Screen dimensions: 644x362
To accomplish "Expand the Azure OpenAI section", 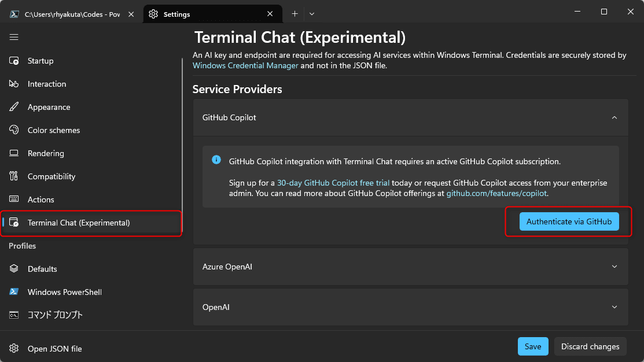I will pos(614,267).
